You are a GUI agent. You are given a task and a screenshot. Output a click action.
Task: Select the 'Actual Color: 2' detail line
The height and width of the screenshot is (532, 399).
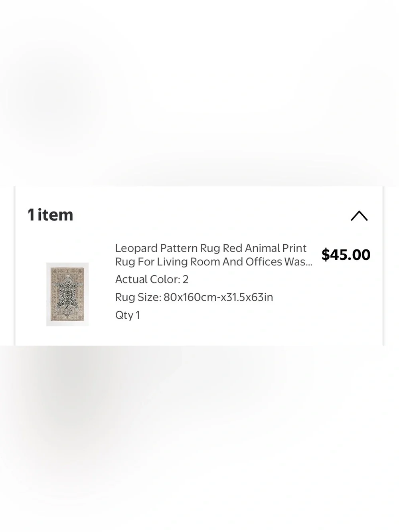pos(152,279)
